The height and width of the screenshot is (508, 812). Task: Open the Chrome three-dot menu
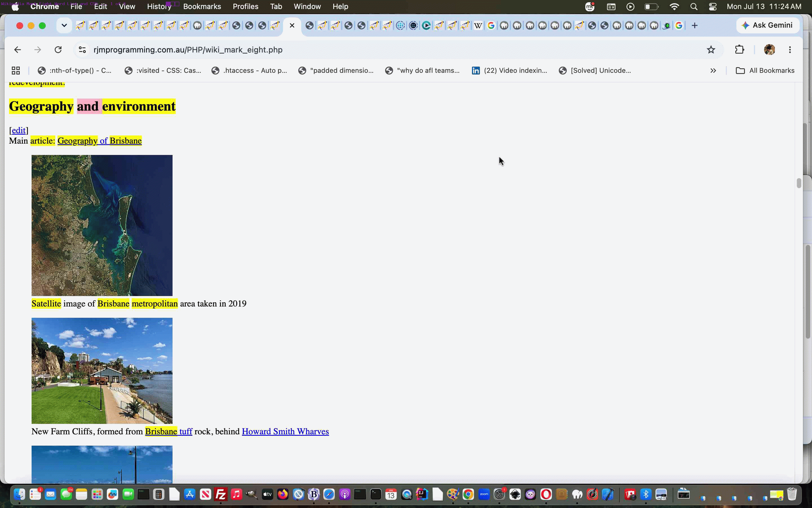coord(790,50)
